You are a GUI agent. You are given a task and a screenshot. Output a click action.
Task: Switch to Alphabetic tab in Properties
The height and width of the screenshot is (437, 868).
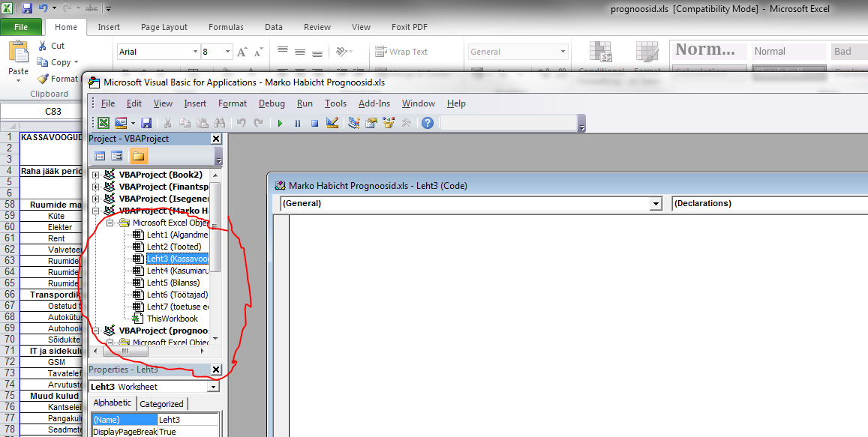tap(113, 403)
